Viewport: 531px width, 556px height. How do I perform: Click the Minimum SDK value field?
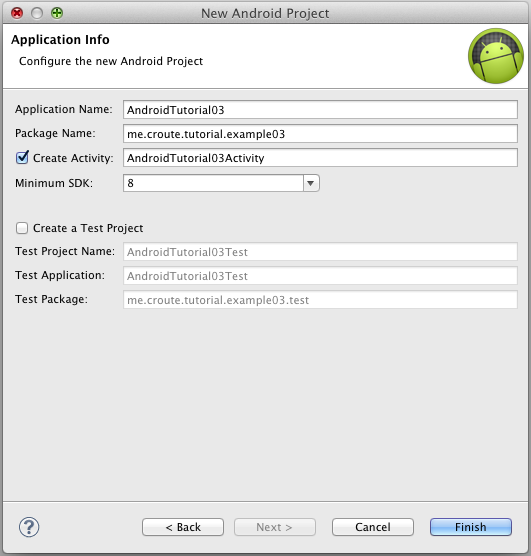click(213, 183)
